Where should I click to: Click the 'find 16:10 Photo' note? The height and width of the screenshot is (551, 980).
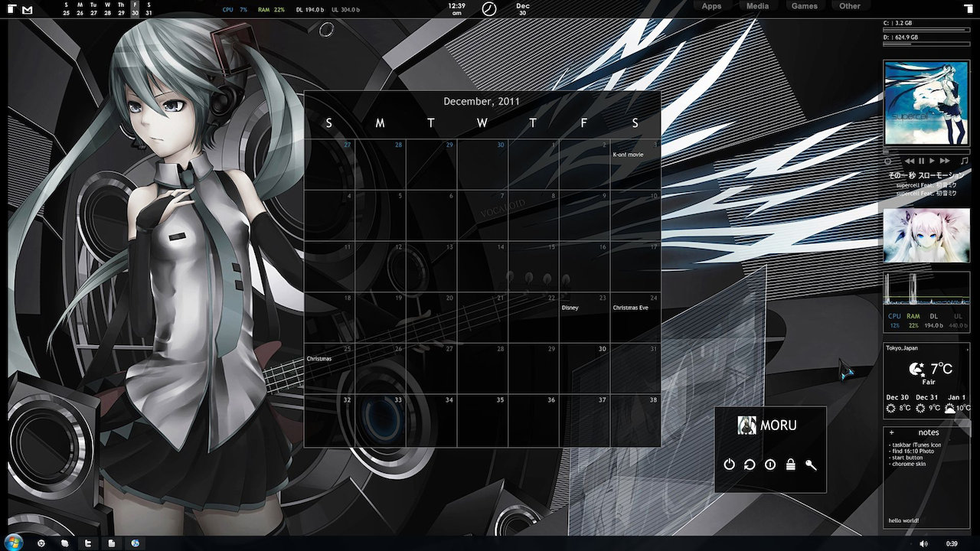[911, 452]
